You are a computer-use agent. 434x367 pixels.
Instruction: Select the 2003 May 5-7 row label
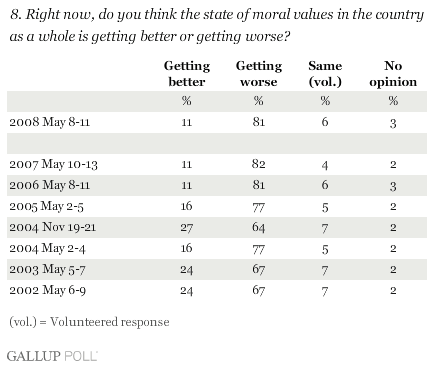coord(47,269)
